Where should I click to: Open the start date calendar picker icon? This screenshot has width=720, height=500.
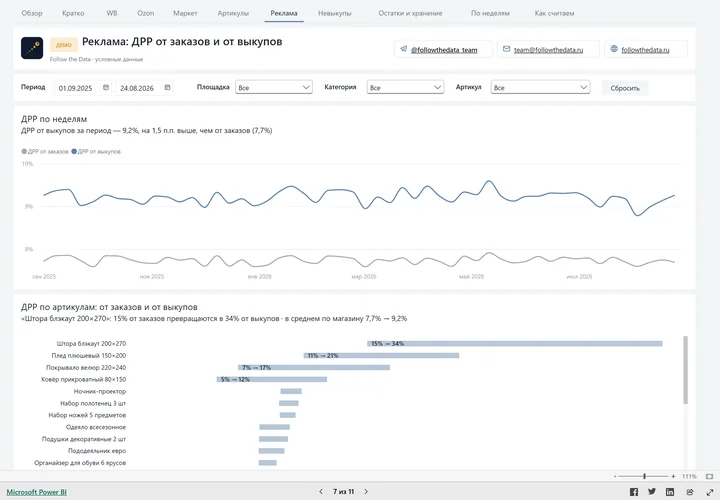pos(106,87)
